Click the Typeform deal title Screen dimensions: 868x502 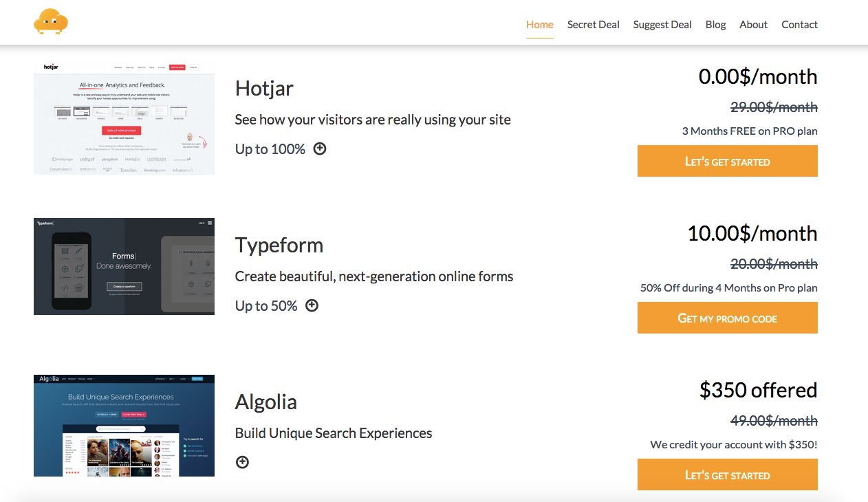pos(279,245)
